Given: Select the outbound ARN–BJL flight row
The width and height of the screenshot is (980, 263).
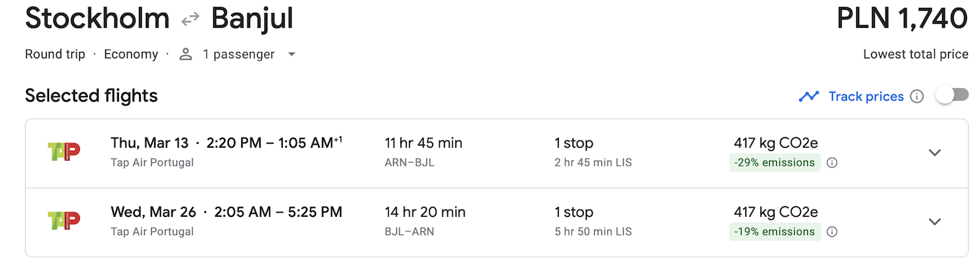Looking at the screenshot, I should click(x=497, y=153).
